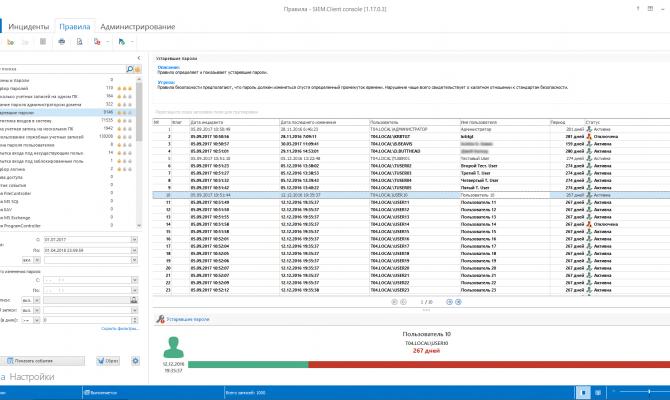Click the Показать события button
670x400 pixels.
42,361
